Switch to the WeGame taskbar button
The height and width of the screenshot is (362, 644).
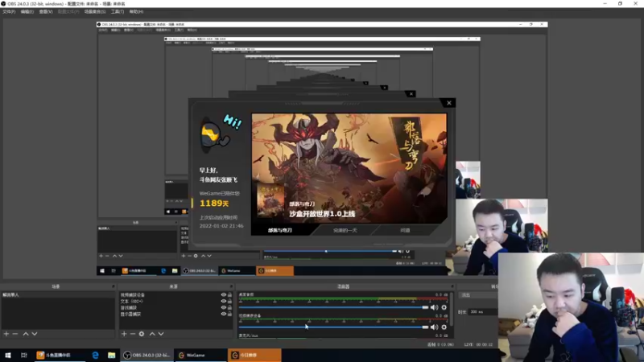pos(200,355)
